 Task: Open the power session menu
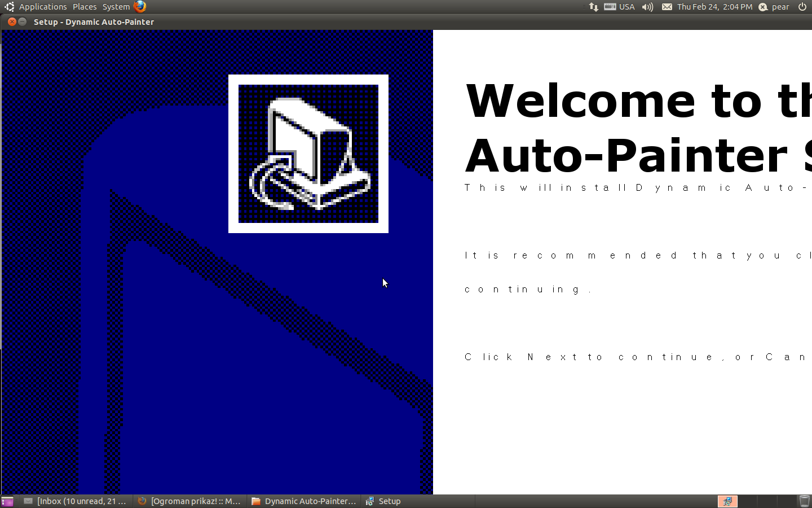click(x=802, y=7)
